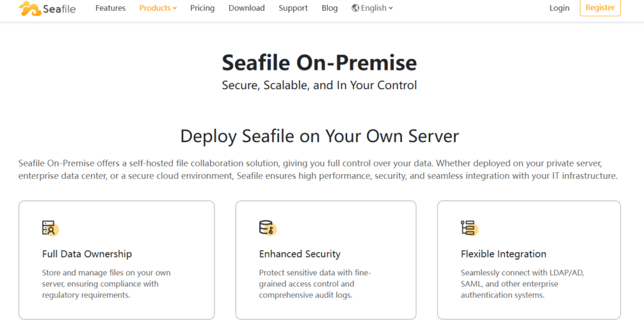Click the 'self-hosted file collaboration solution' paragraph
The height and width of the screenshot is (333, 644).
pyautogui.click(x=318, y=170)
